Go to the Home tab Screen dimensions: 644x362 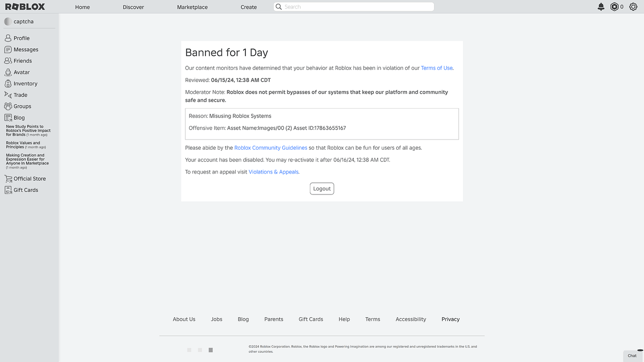pos(82,7)
